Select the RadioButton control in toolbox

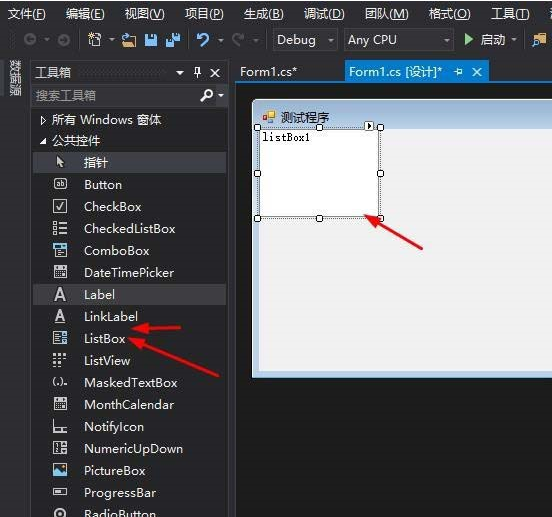(x=130, y=512)
